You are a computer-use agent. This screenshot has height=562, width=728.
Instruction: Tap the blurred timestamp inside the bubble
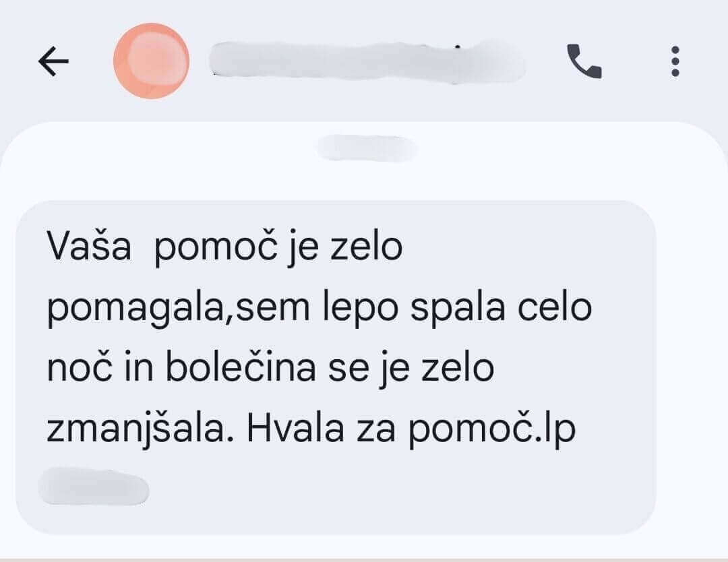[94, 486]
